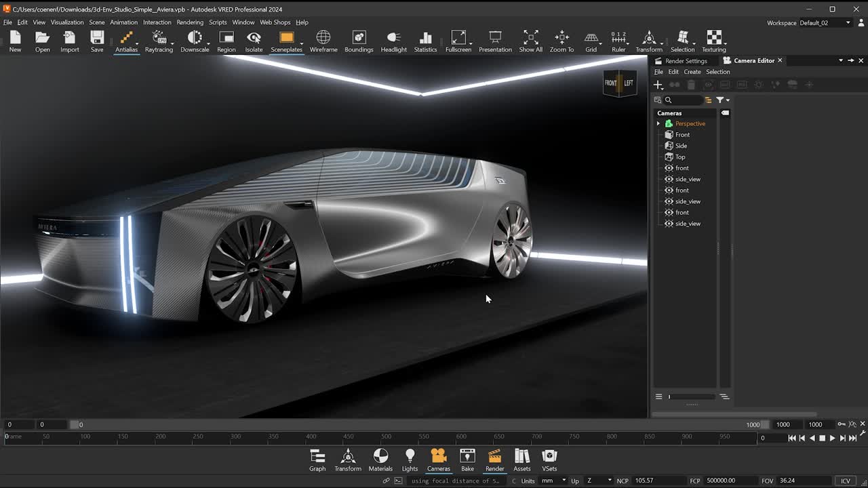This screenshot has width=868, height=488.
Task: Click Create in the Camera Editor menu
Action: [x=692, y=72]
